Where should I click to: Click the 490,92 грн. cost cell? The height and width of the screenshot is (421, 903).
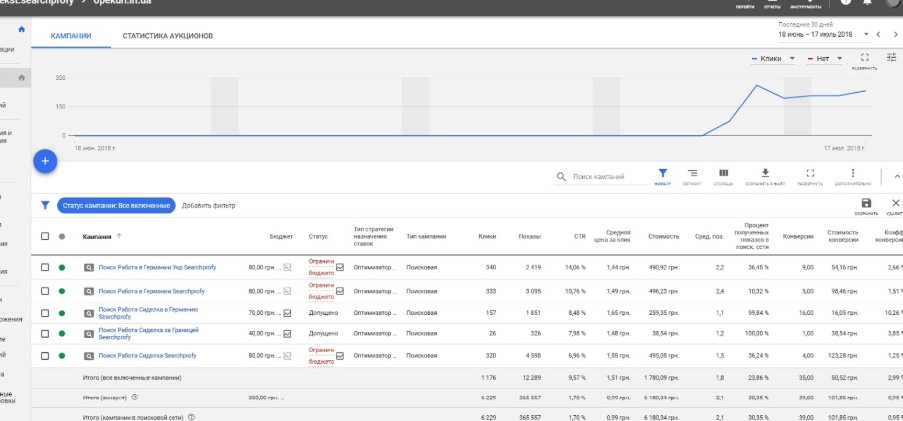point(664,267)
